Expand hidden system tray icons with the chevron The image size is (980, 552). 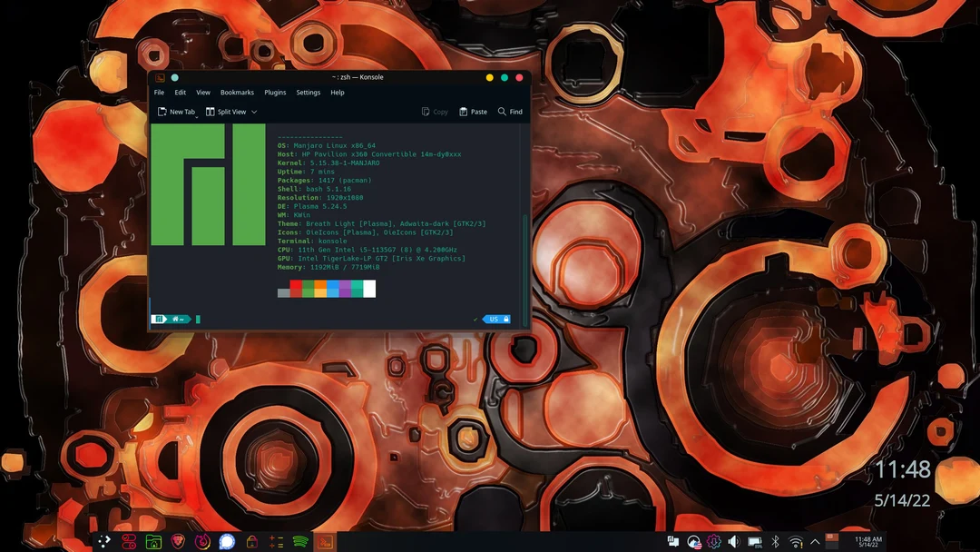tap(814, 541)
